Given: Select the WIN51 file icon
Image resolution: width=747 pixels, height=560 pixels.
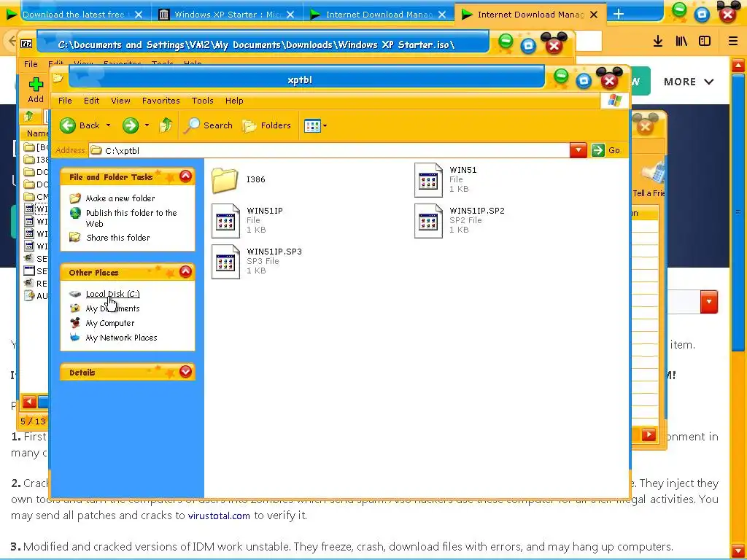Looking at the screenshot, I should [x=428, y=180].
